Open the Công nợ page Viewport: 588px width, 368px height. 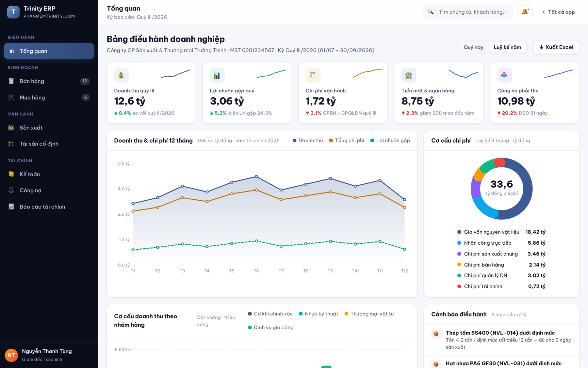[49, 190]
